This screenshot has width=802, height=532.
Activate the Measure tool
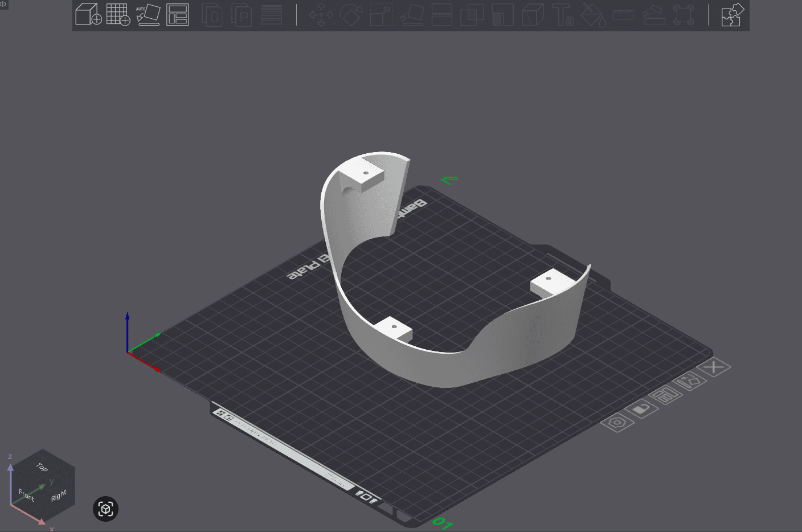[622, 15]
